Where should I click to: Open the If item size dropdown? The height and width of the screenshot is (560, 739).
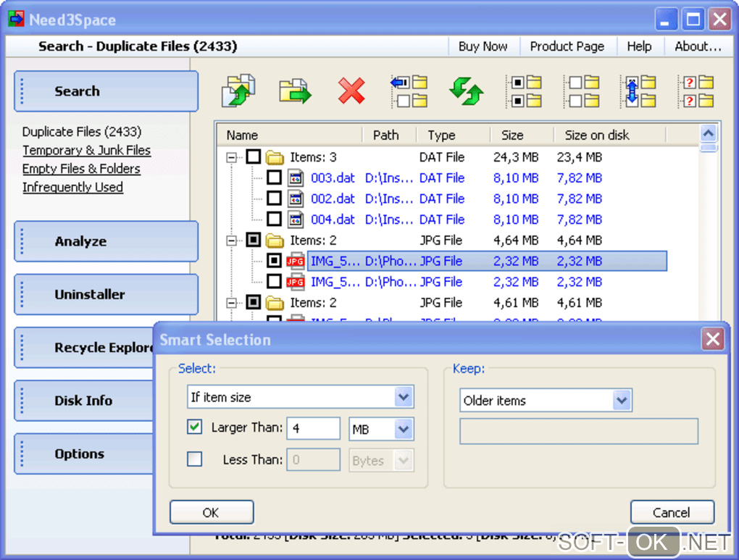[x=404, y=397]
